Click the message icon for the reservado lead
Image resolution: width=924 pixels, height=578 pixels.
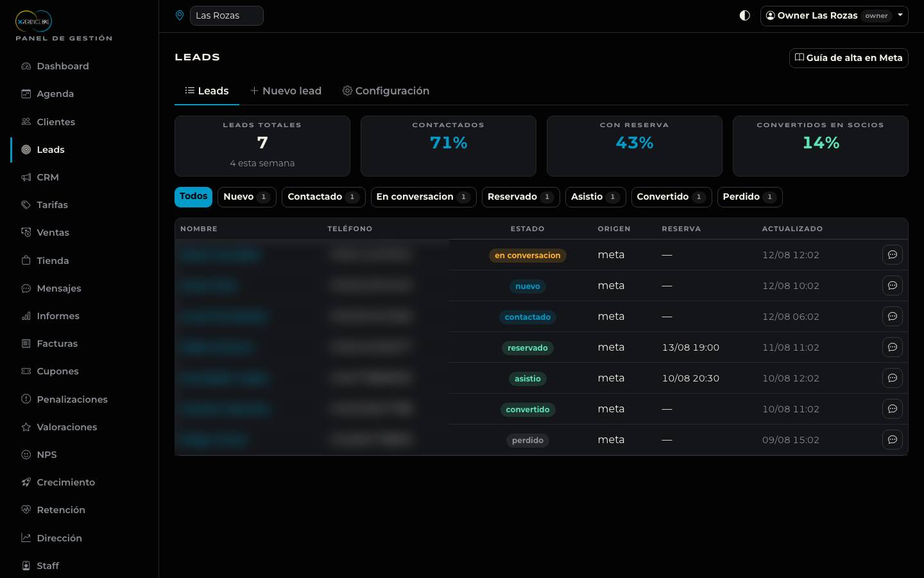click(x=893, y=347)
